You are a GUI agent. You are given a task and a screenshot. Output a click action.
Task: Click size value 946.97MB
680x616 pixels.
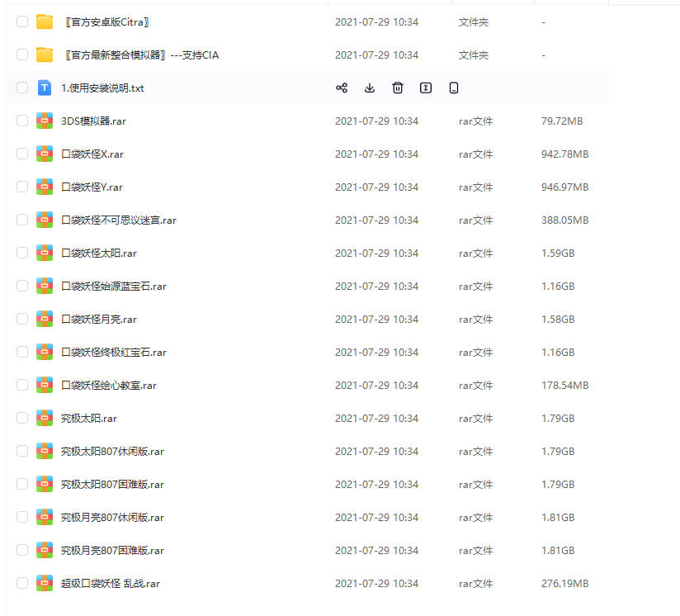click(x=564, y=187)
